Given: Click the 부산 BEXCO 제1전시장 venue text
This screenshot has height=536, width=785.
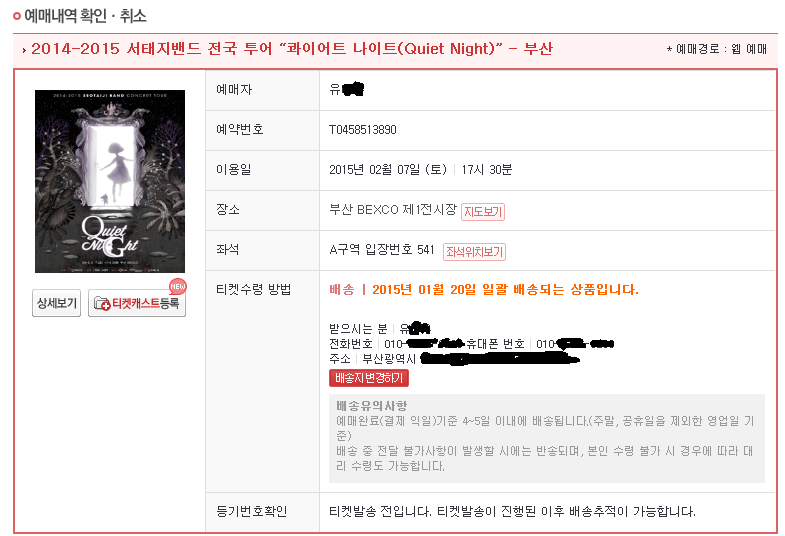Looking at the screenshot, I should (393, 210).
